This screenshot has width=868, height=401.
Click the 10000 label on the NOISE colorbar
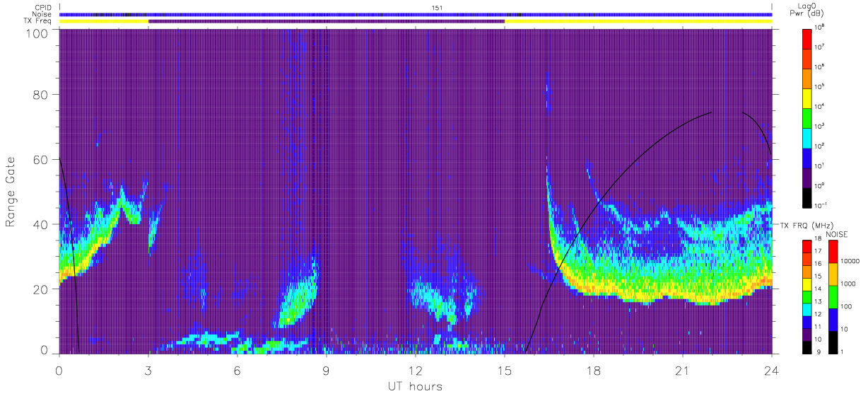click(x=849, y=262)
